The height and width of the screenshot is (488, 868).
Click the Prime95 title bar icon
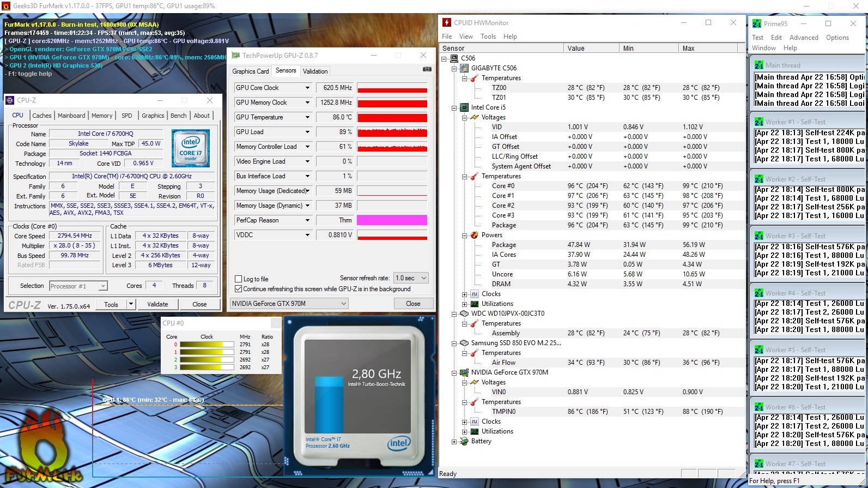pyautogui.click(x=756, y=23)
